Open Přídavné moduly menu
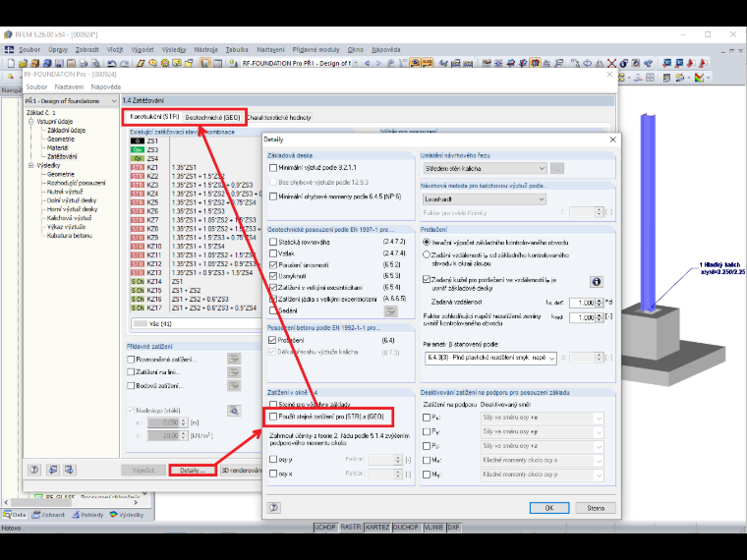The image size is (747, 560). [316, 49]
